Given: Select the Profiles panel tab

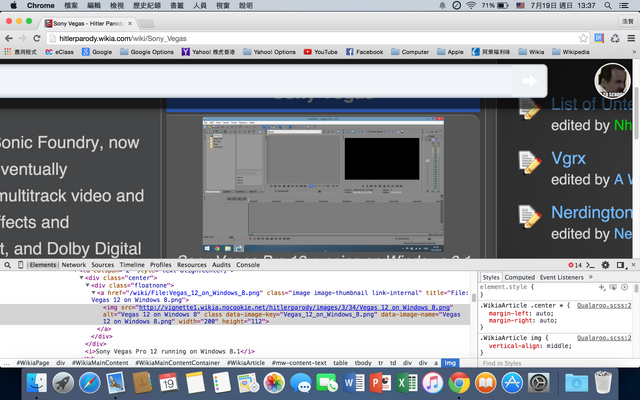Looking at the screenshot, I should (160, 265).
